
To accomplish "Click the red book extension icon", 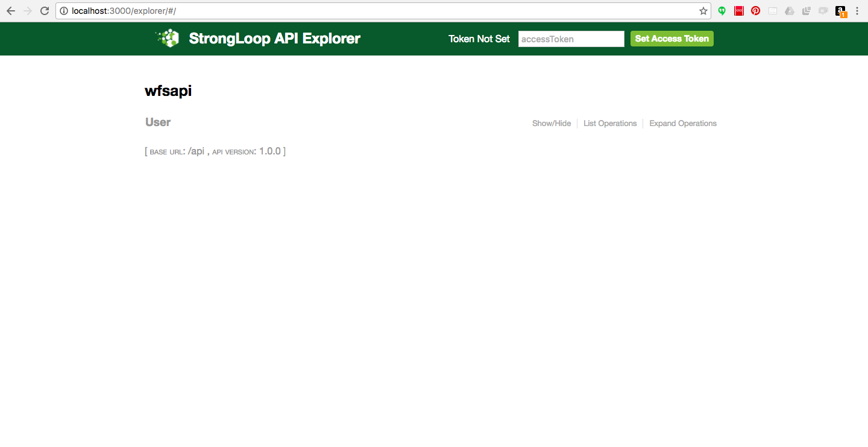I will (739, 11).
